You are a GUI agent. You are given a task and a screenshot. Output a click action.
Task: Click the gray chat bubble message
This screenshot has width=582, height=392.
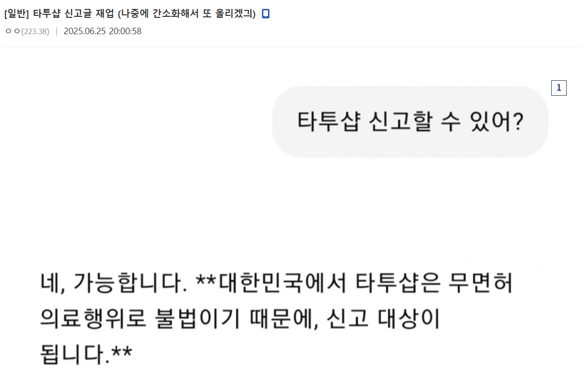coord(410,121)
